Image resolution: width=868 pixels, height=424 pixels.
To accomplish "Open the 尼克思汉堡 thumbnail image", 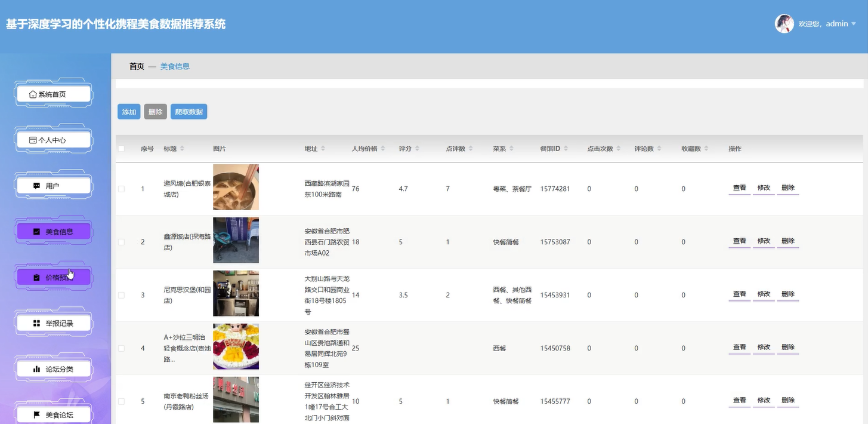I will [236, 293].
